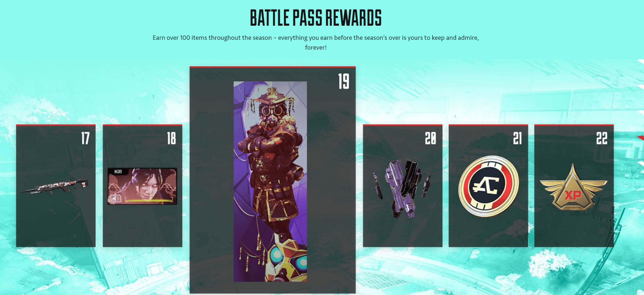Click the "Kill" tag on the quip thumbnail
The height and width of the screenshot is (295, 644).
118,172
